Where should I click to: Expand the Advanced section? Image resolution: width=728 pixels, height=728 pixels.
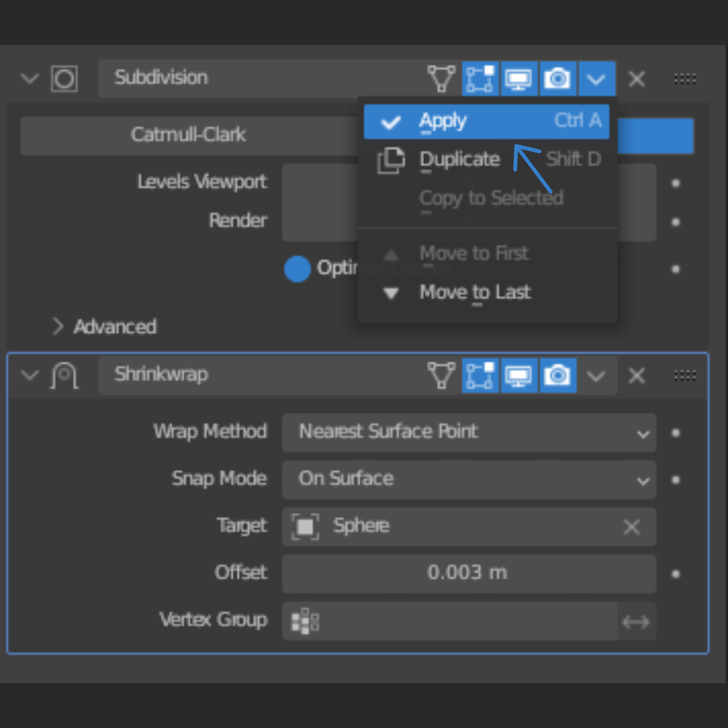pyautogui.click(x=104, y=327)
